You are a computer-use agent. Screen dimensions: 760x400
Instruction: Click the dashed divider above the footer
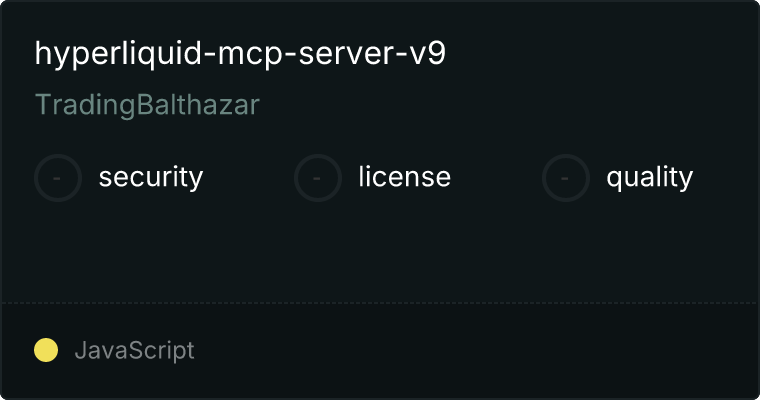380,303
